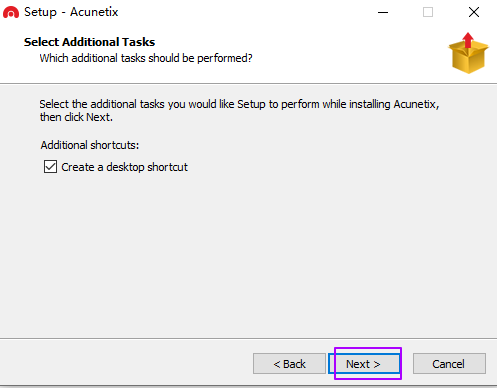Click the empty gray area below checkbox

coord(248,253)
